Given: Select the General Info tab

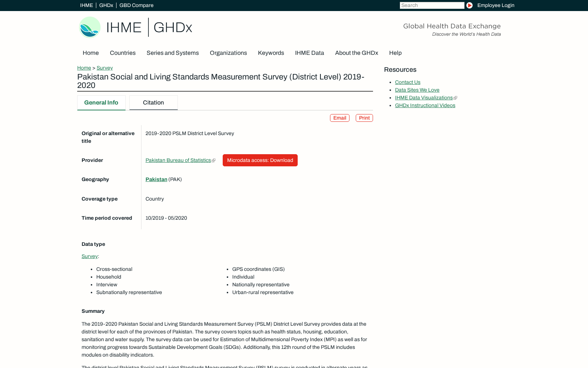Looking at the screenshot, I should [x=101, y=103].
